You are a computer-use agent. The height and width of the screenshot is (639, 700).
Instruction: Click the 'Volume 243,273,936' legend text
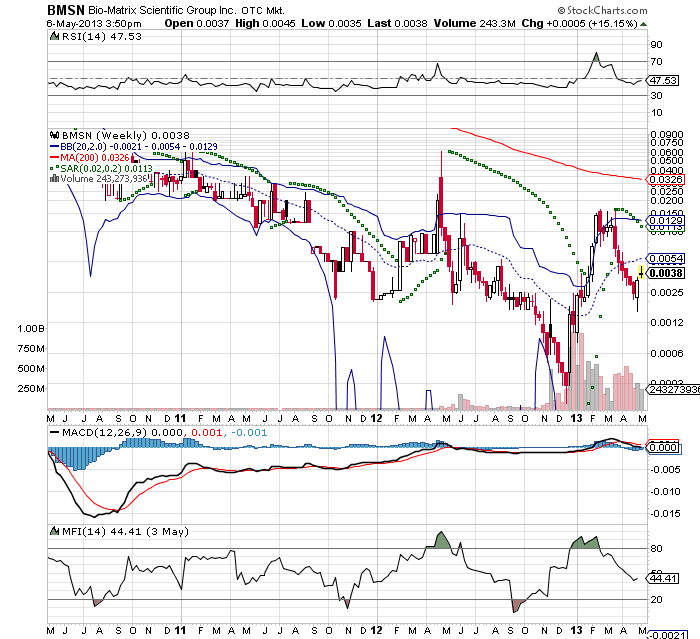click(x=104, y=179)
